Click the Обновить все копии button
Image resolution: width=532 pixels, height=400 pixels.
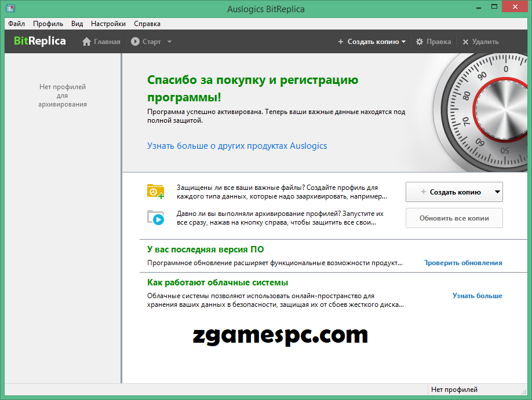tap(454, 218)
